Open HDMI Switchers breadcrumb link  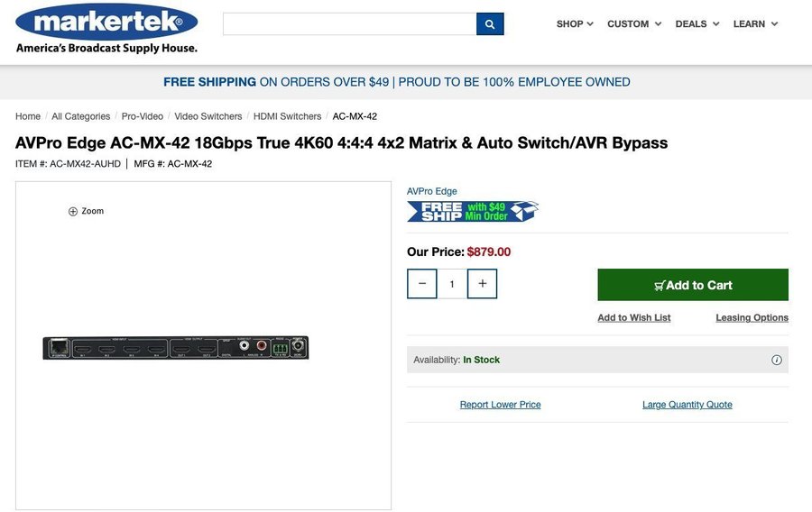288,116
